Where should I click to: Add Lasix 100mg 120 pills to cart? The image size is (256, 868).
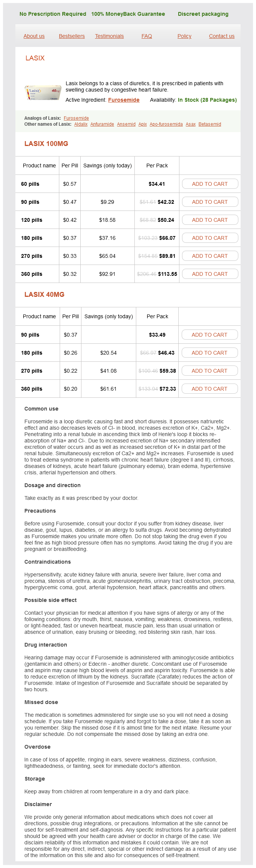210,220
